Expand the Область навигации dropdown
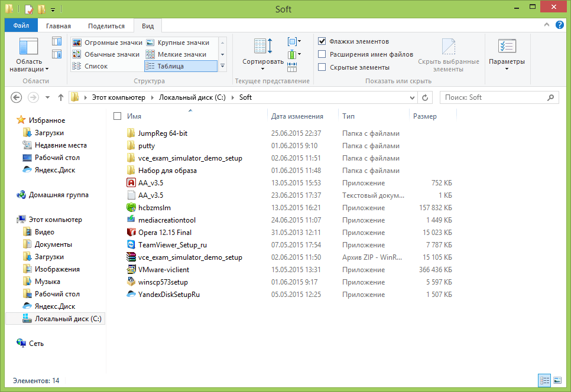Image resolution: width=571 pixels, height=392 pixels. point(29,66)
